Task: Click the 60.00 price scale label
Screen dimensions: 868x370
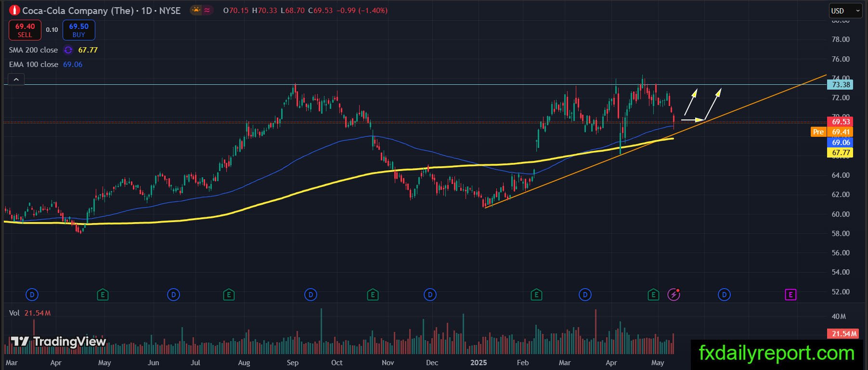Action: click(x=841, y=214)
